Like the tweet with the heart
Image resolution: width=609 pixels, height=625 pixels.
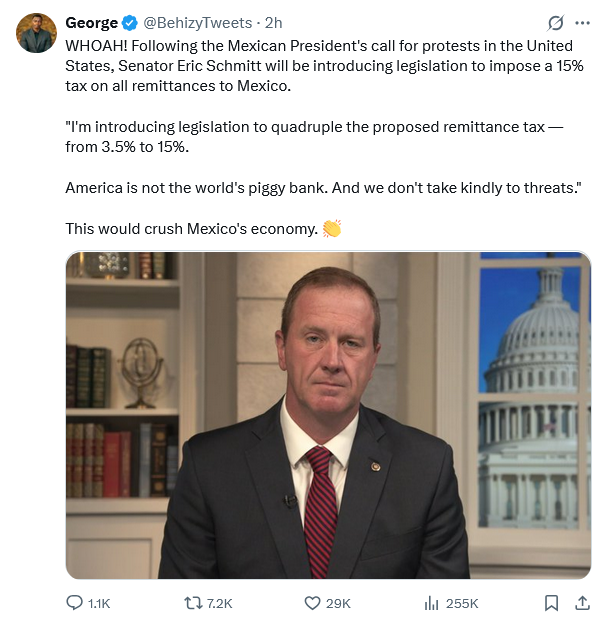(313, 603)
